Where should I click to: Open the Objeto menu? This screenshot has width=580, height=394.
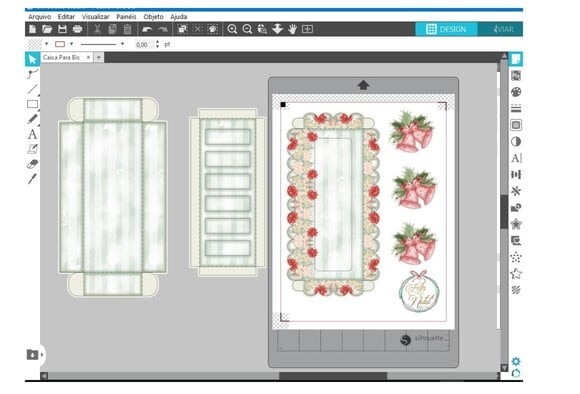click(154, 17)
